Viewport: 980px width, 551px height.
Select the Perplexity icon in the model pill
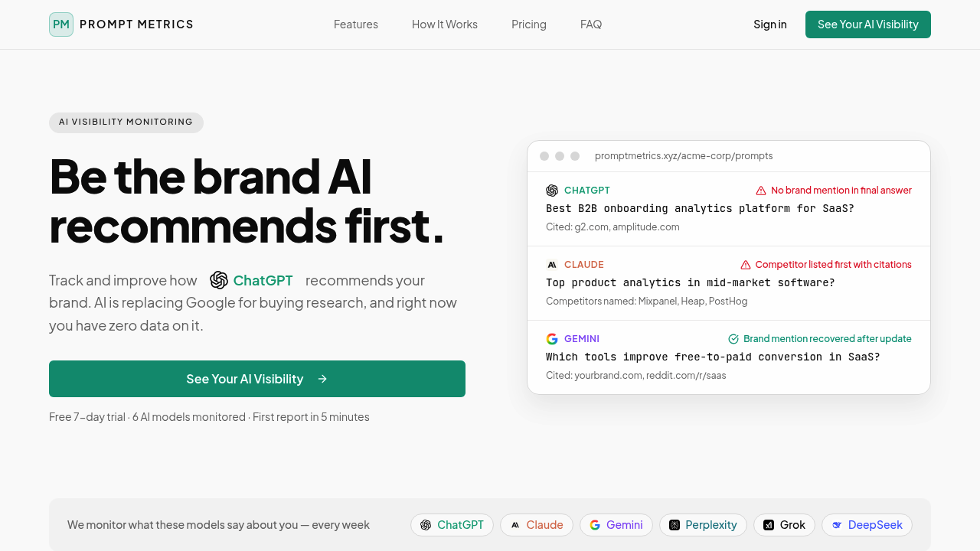(x=675, y=525)
